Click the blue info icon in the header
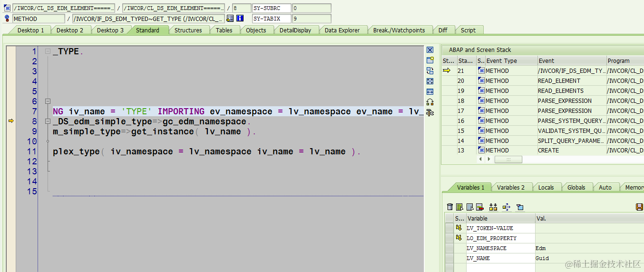644x272 pixels. (240, 19)
